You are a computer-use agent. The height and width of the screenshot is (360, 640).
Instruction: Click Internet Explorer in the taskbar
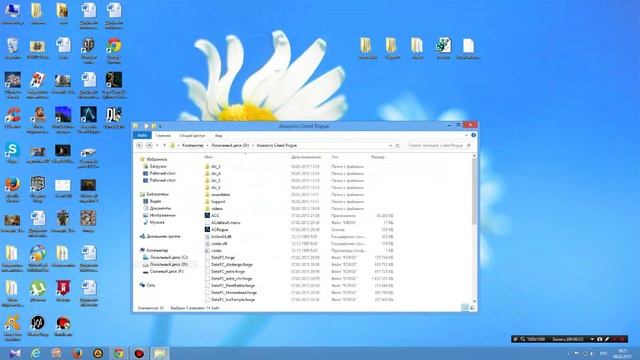tap(36, 353)
